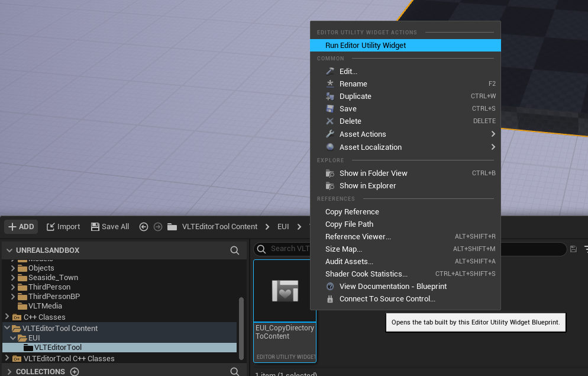Open Shader Cook Statistics... entry
588x376 pixels.
pyautogui.click(x=405, y=274)
